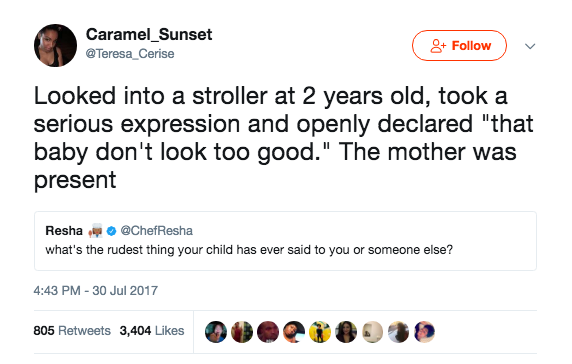Click the second liker avatar in the row

click(242, 332)
